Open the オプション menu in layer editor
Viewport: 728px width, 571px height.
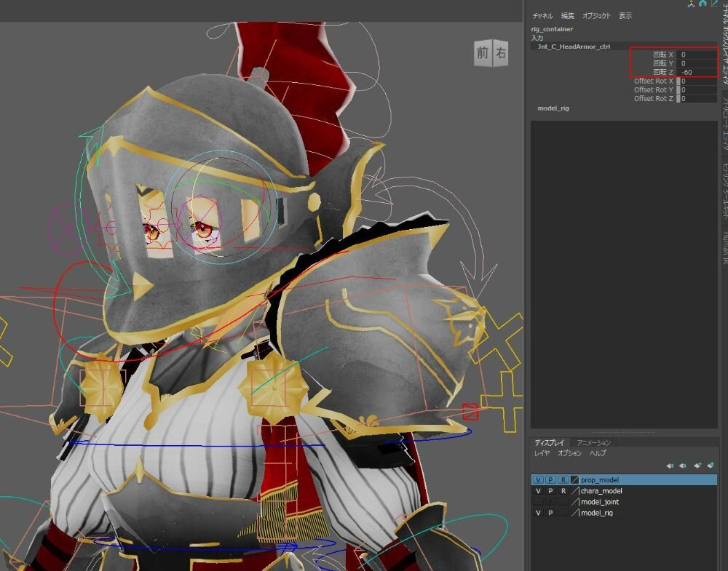(x=569, y=453)
